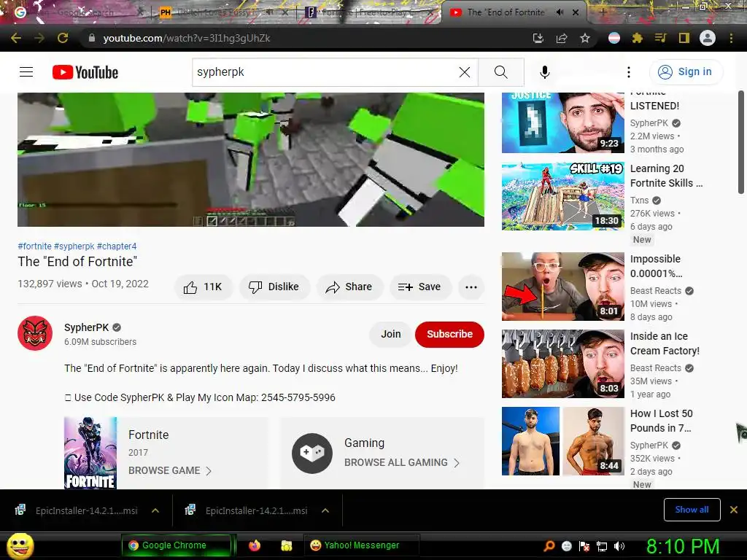Screen dimensions: 747x560
Task: Open the media controls playlist icon
Action: [x=660, y=38]
